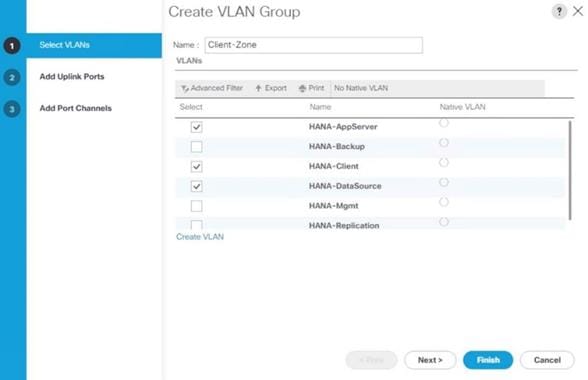Click the HANA-Mgmt name text
The image size is (588, 380).
pyautogui.click(x=334, y=206)
